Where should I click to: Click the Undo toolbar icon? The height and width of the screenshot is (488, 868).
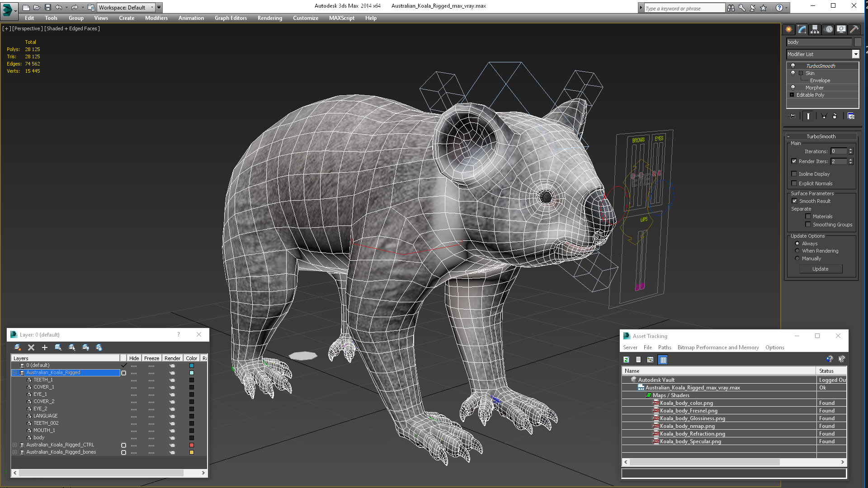[x=59, y=7]
